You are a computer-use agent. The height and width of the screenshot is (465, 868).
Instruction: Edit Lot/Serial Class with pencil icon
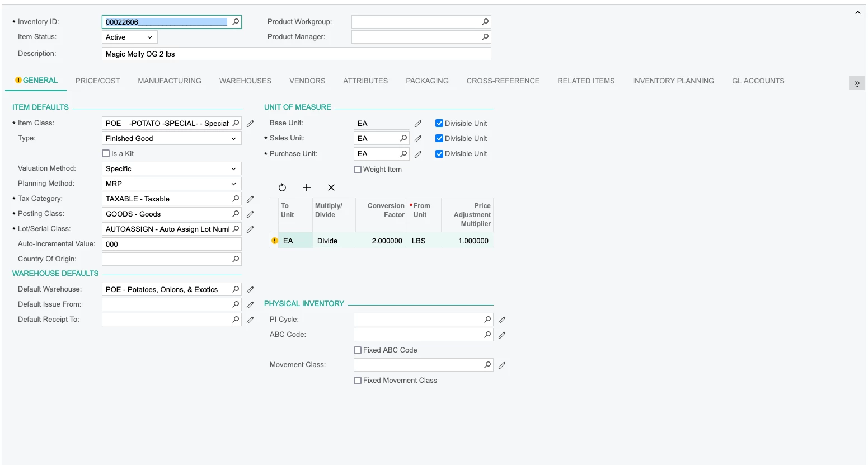pos(250,229)
